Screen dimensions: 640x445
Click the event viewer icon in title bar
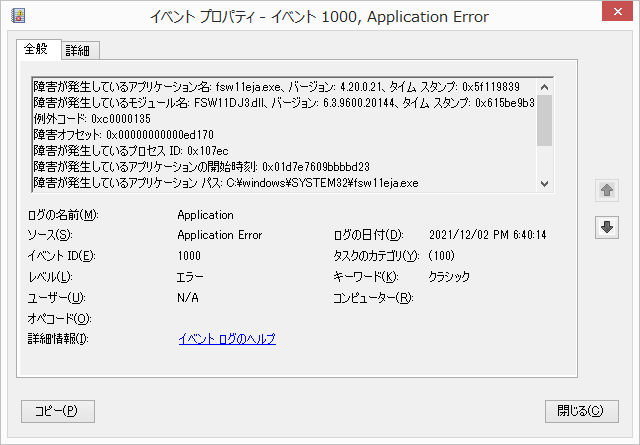18,16
